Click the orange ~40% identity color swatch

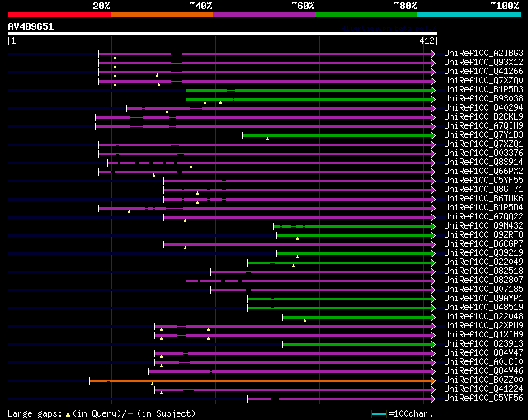tap(162, 15)
